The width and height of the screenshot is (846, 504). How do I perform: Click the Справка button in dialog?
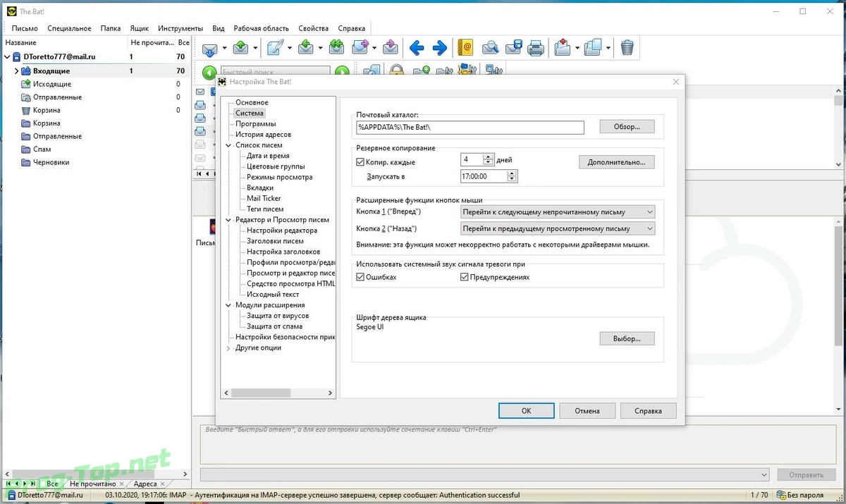[648, 411]
